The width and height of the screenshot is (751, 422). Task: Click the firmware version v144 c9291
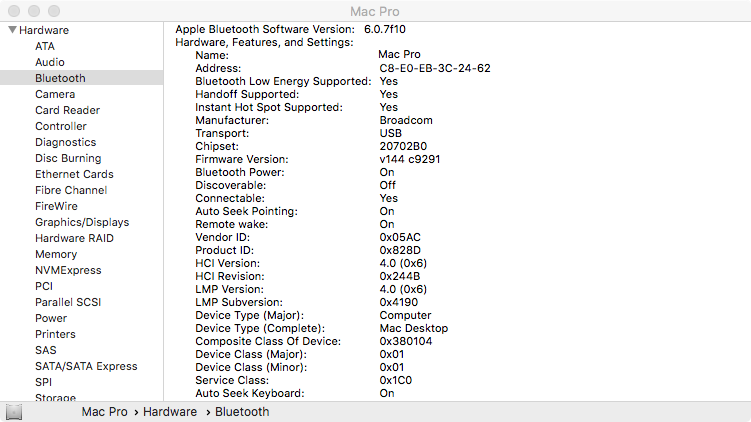click(x=410, y=159)
